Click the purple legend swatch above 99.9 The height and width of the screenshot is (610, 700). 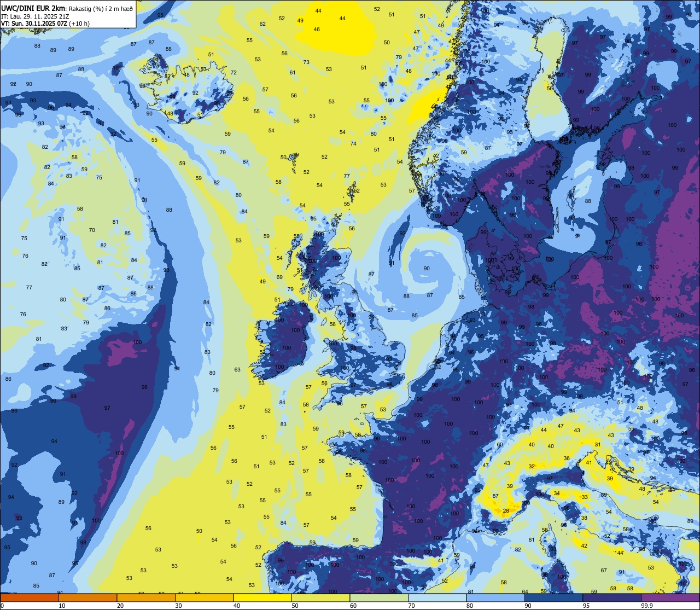point(670,598)
